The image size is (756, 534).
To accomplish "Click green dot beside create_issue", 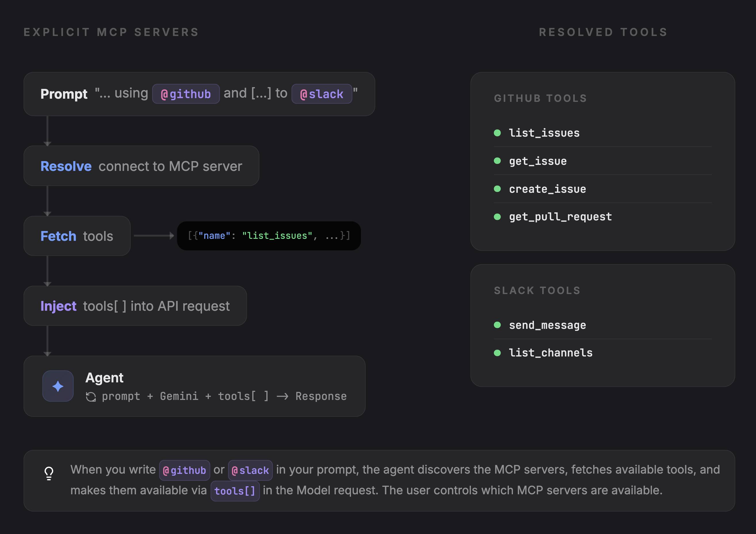I will pos(497,189).
